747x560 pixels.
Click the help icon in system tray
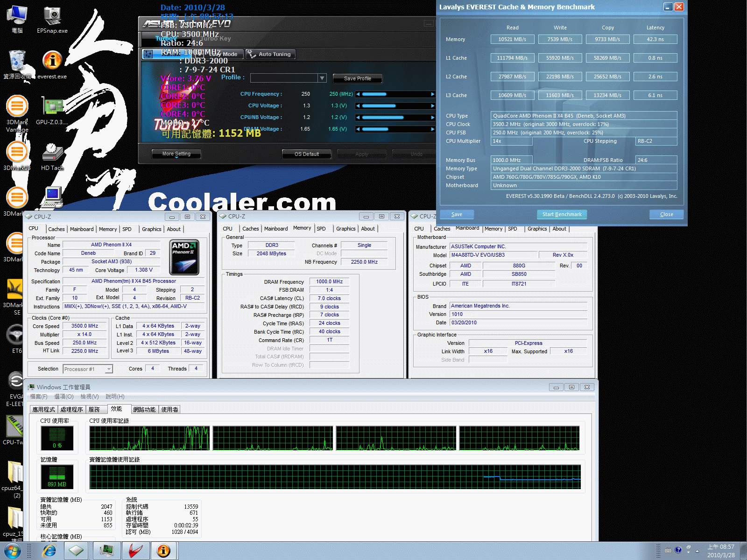(x=678, y=550)
